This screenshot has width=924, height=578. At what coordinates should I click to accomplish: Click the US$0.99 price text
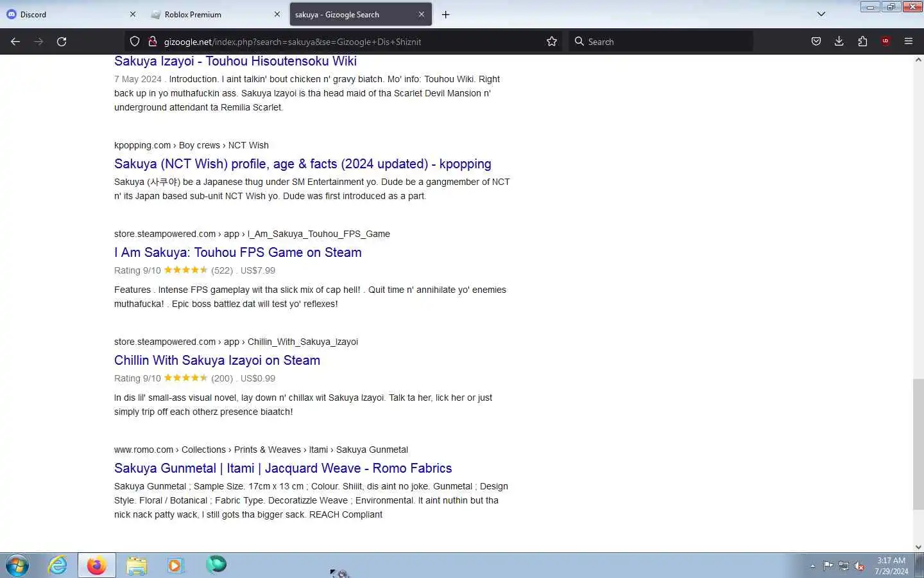click(x=258, y=378)
